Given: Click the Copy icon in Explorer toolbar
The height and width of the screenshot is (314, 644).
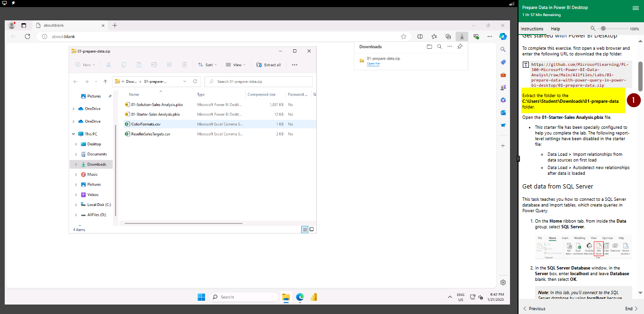Looking at the screenshot, I should coord(124,65).
